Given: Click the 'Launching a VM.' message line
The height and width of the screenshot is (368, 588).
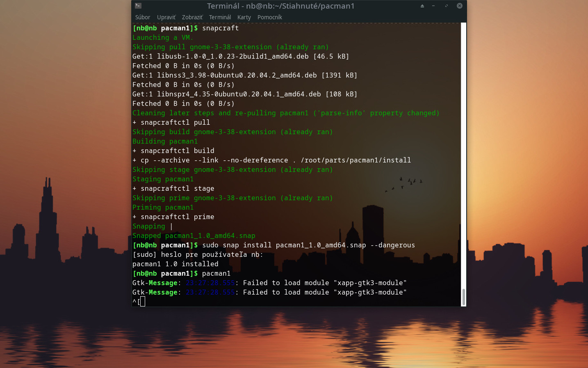Looking at the screenshot, I should point(162,37).
